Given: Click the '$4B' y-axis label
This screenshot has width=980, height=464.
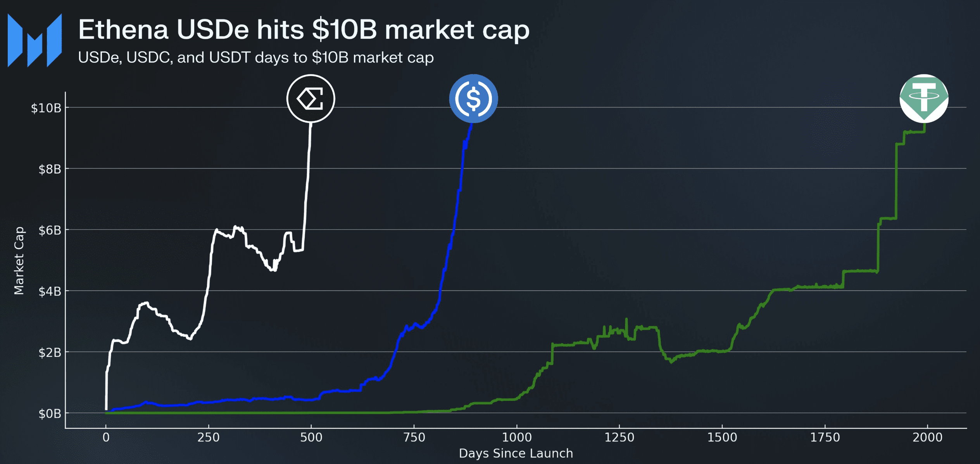Looking at the screenshot, I should coord(50,291).
